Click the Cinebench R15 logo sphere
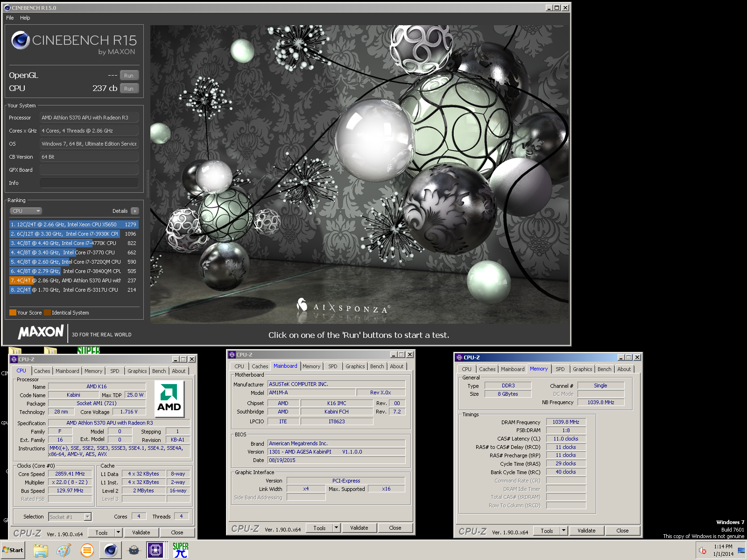This screenshot has width=747, height=560. 21,40
